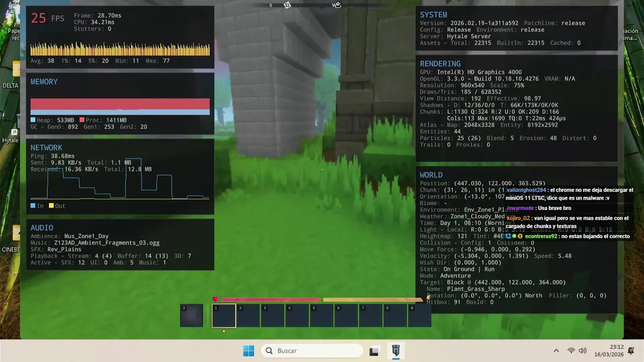The height and width of the screenshot is (362, 644).
Task: Select hotbar slot 7
Action: (x=370, y=316)
